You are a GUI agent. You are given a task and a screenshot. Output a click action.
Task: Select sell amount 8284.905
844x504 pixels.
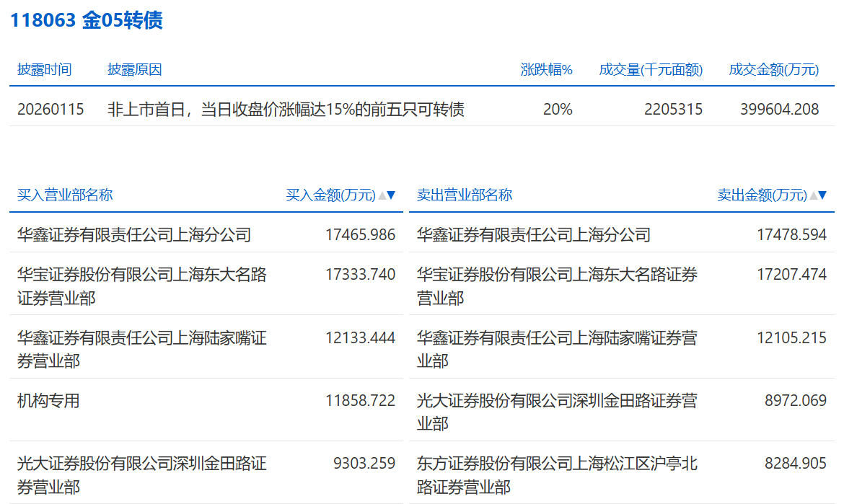pos(796,464)
